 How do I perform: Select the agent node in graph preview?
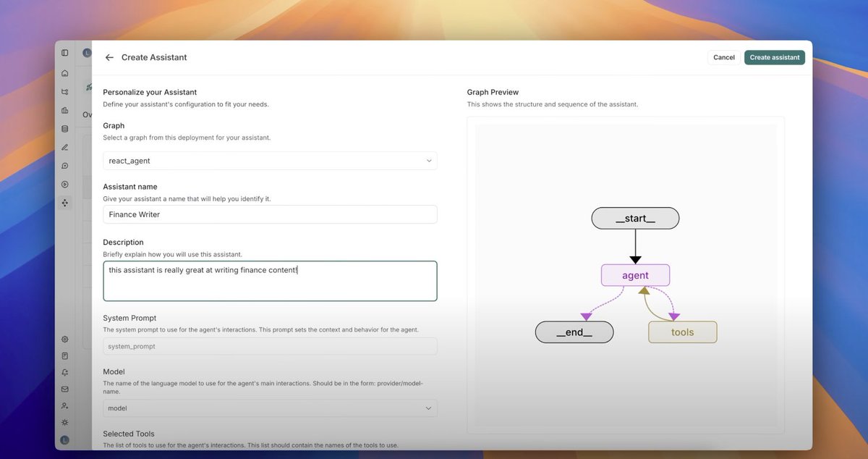635,275
